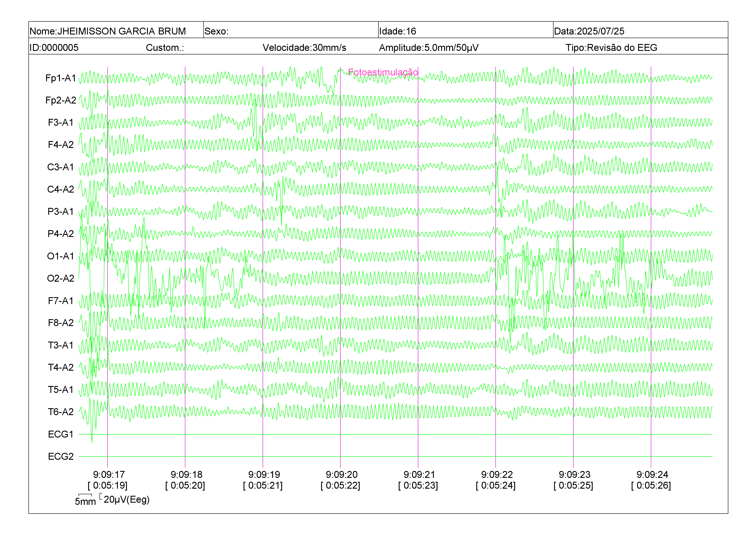Click elapsed time [ 0:05:19]
Image resolution: width=756 pixels, height=535 pixels.
point(107,485)
